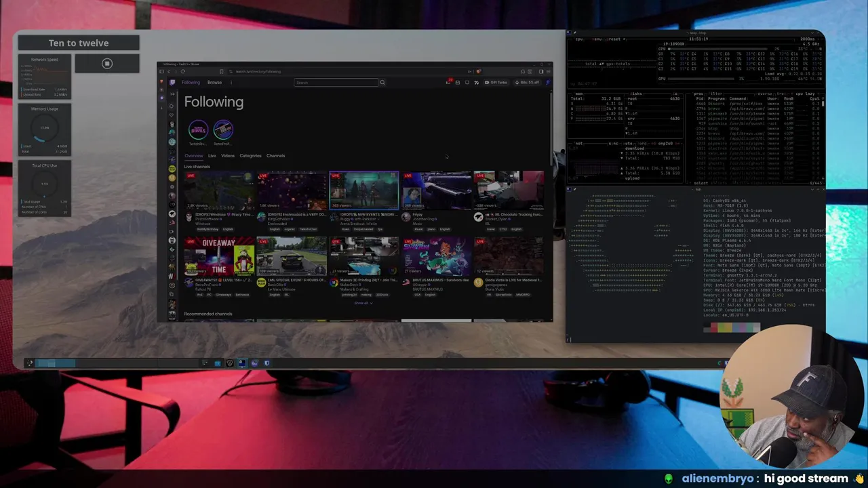Open the Following nav link
868x488 pixels.
(191, 83)
